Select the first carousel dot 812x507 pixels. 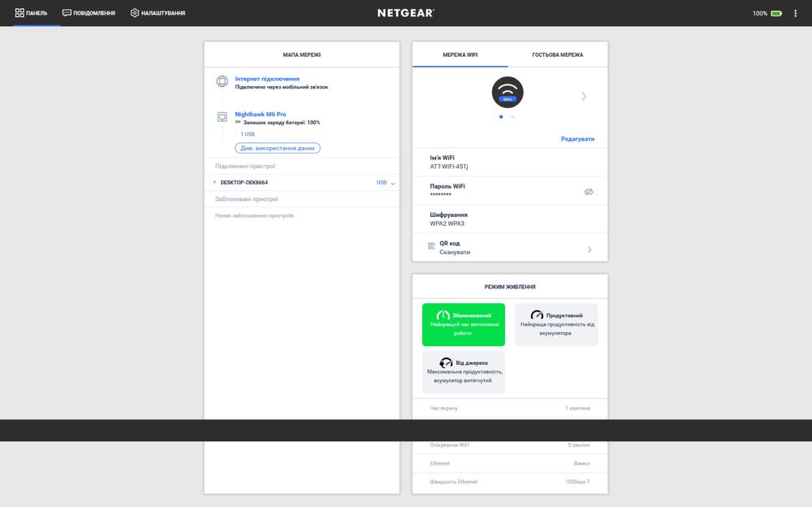[501, 117]
